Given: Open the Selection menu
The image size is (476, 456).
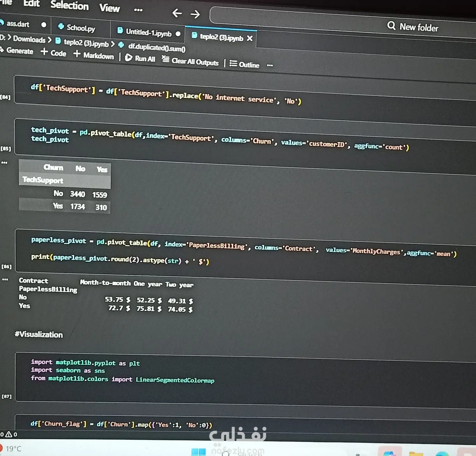Looking at the screenshot, I should [x=69, y=5].
